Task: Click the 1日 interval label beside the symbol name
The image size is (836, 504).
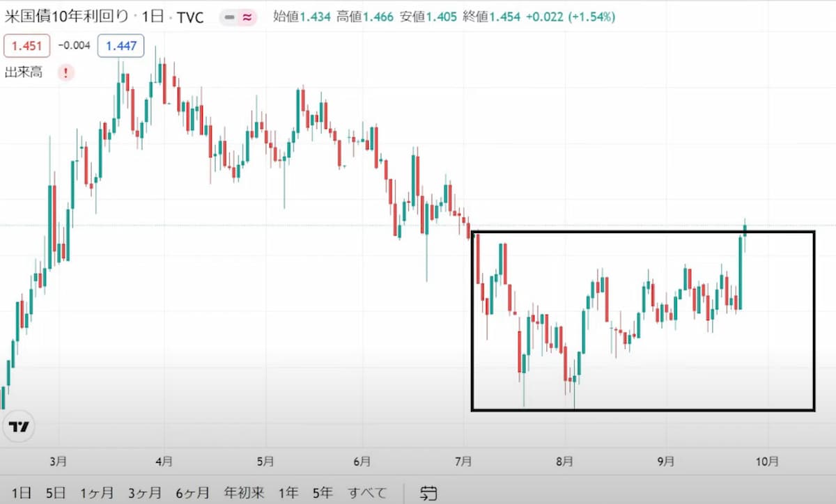Action: point(153,17)
